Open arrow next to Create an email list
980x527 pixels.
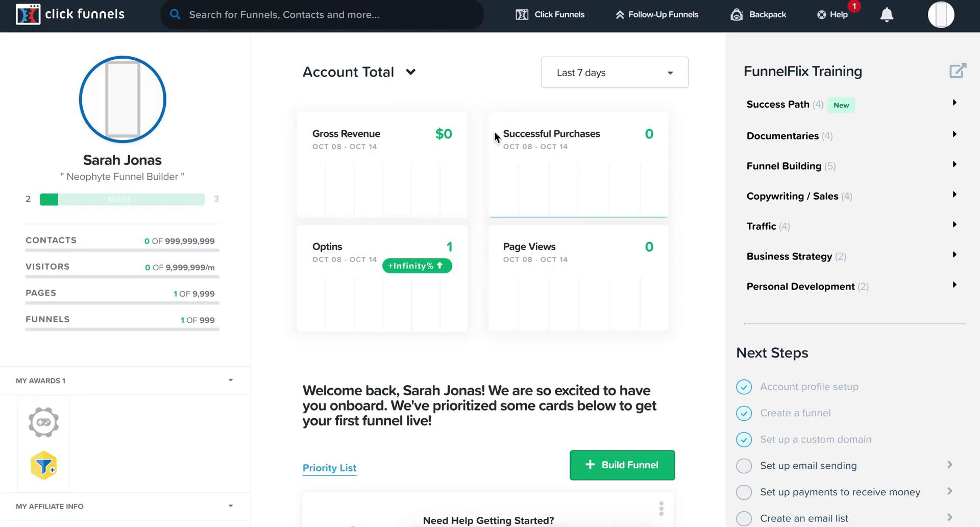tap(949, 517)
